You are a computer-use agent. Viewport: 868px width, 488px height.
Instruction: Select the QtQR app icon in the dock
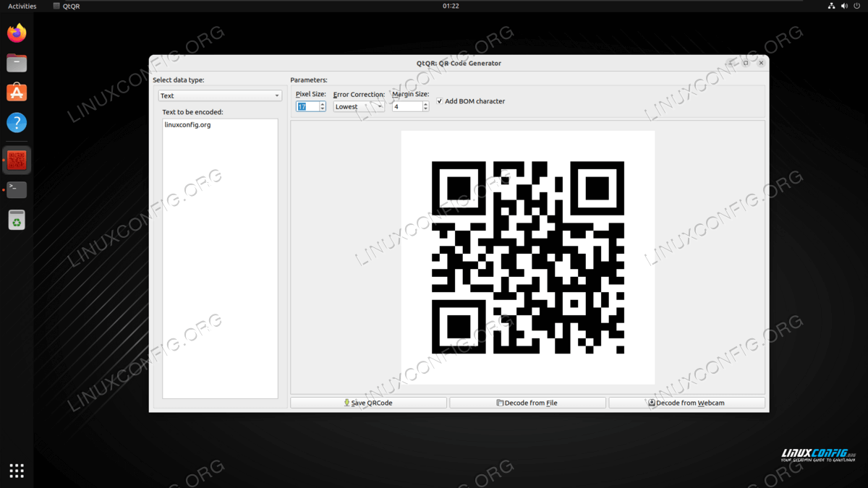click(x=17, y=160)
